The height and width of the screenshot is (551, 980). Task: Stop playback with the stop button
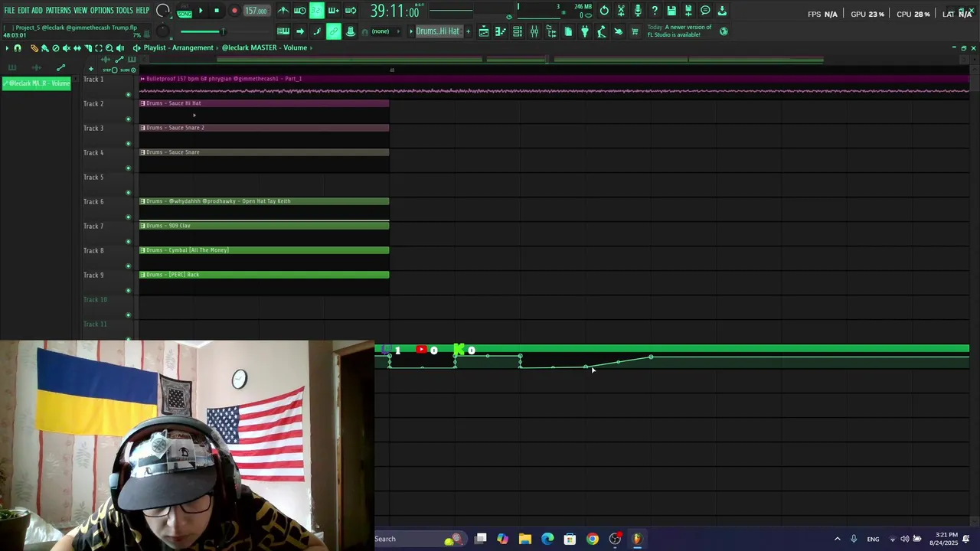(217, 11)
